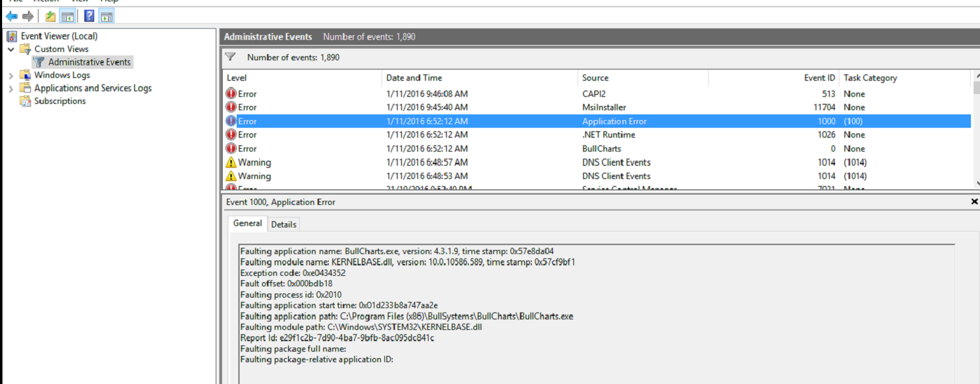Screen dimensions: 980x384
Task: Sort by the Event ID column header
Action: pyautogui.click(x=773, y=78)
